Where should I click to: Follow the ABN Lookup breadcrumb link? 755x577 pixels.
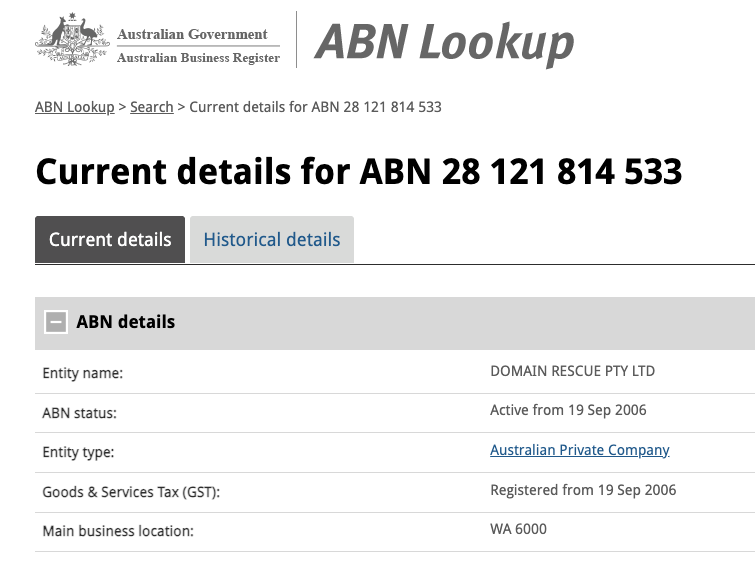[75, 107]
